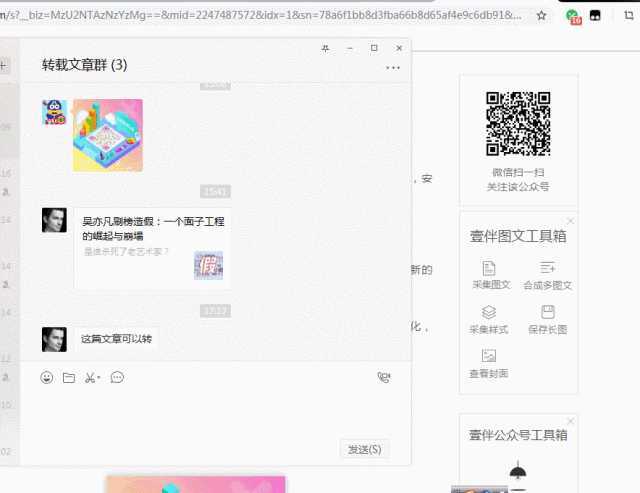Close the 壹伴公众号工具箱 panel
Image resolution: width=640 pixels, height=493 pixels.
click(x=571, y=421)
